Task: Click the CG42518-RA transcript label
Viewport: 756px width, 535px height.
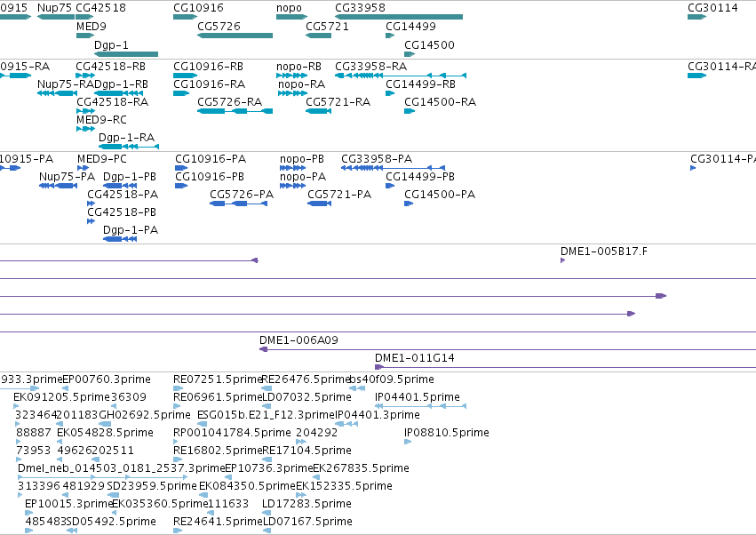Action: [112, 102]
